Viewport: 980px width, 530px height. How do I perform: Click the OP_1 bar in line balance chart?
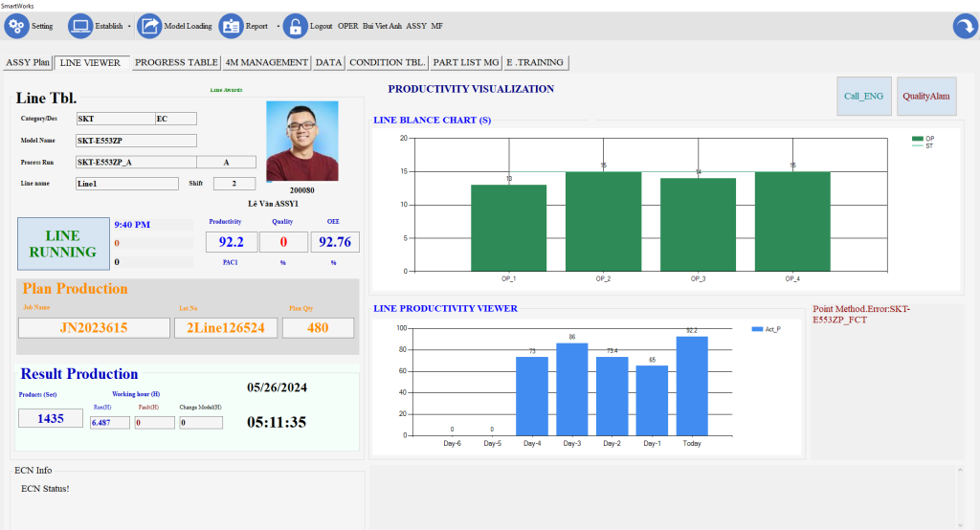click(x=509, y=228)
